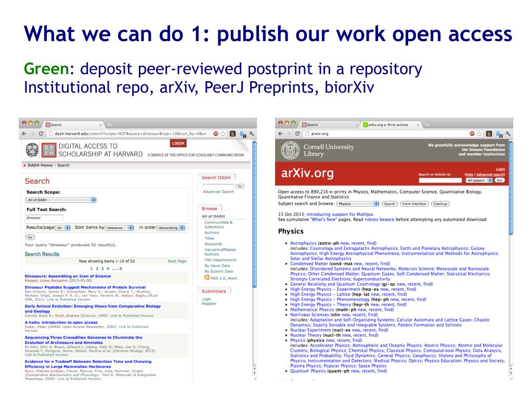The width and height of the screenshot is (532, 399).
Task: Open the robots beware link
Action: [379, 220]
